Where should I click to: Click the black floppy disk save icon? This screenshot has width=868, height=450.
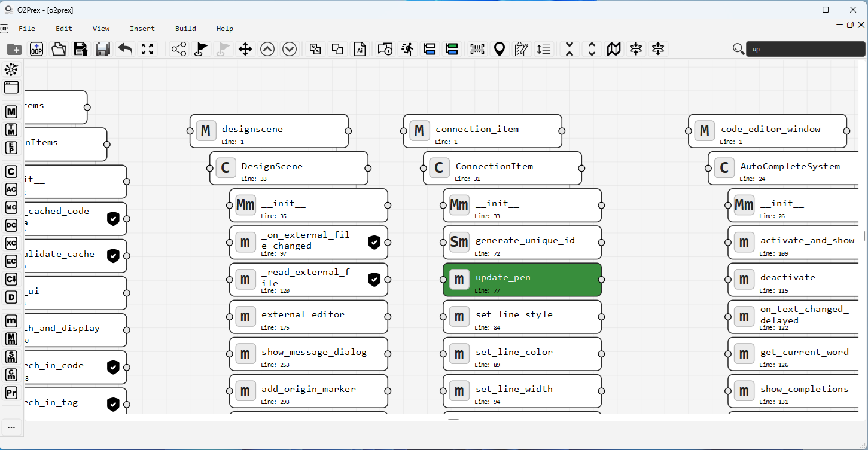pyautogui.click(x=81, y=49)
